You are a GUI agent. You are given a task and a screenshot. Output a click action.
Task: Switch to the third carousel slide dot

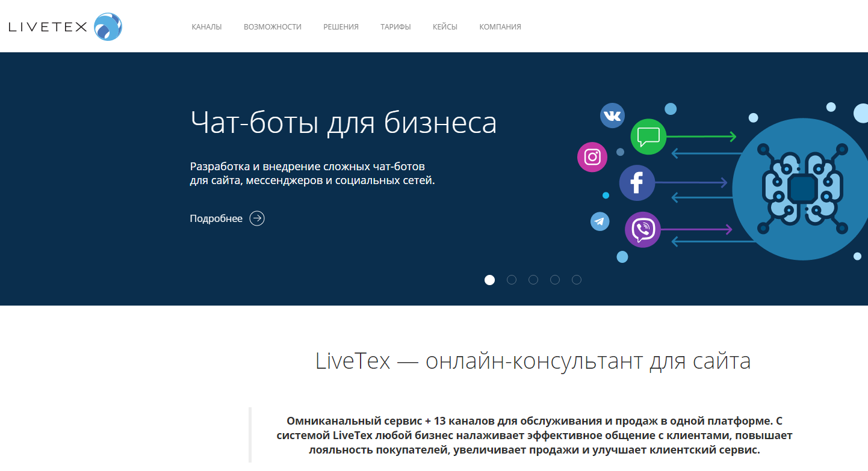(x=533, y=280)
